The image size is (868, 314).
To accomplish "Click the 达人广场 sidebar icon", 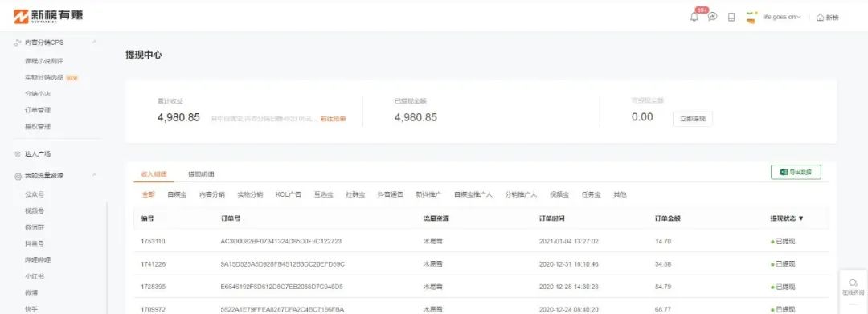I will coord(18,154).
